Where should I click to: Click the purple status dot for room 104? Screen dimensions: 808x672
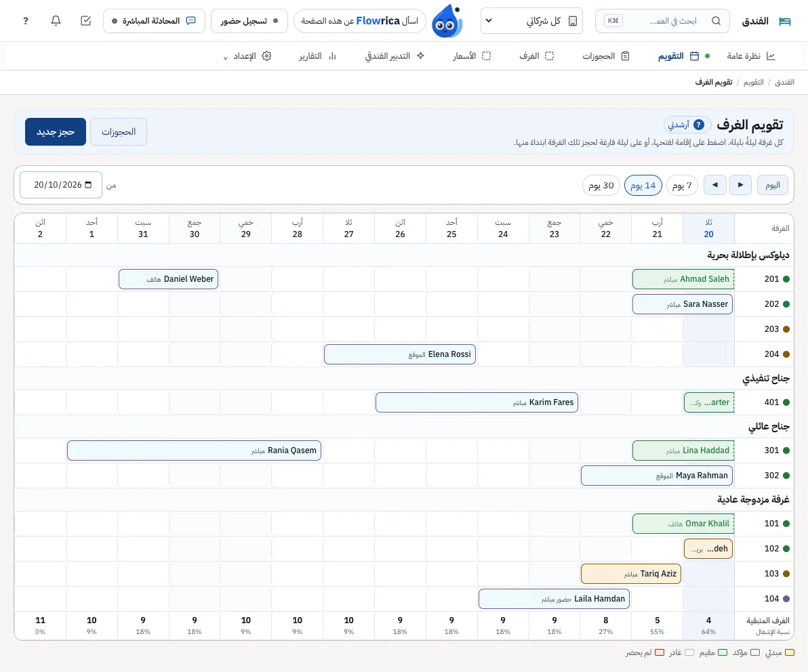(x=786, y=599)
